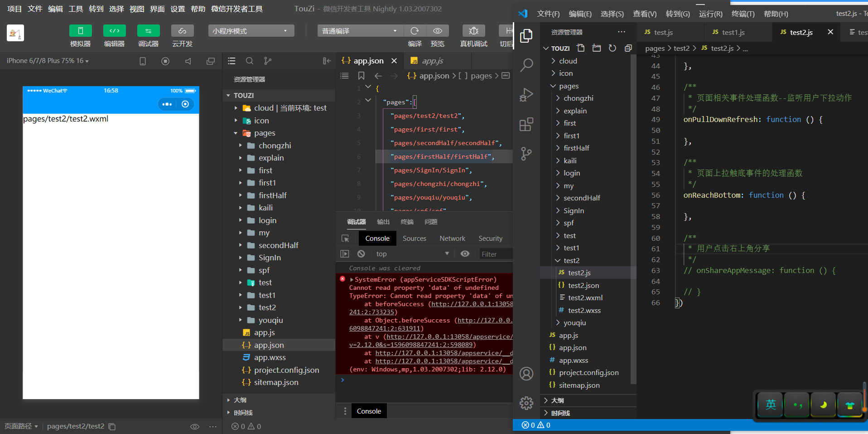Open the 页面路径 dropdown
The image size is (868, 434).
click(21, 426)
